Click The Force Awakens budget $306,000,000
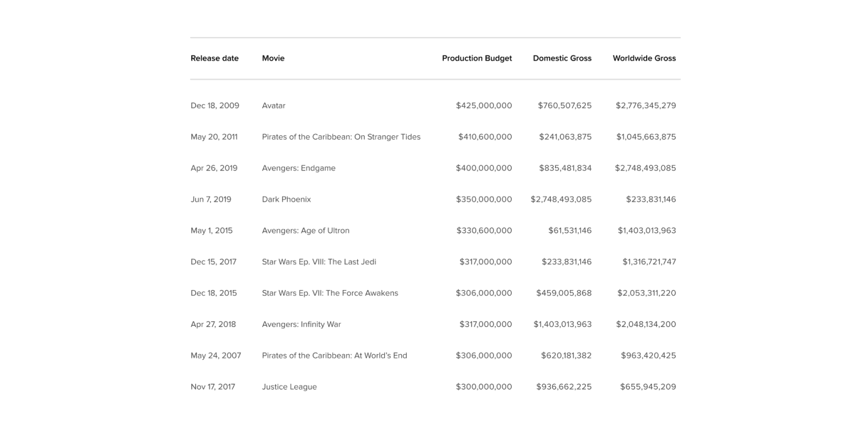This screenshot has height=434, width=868. point(484,293)
